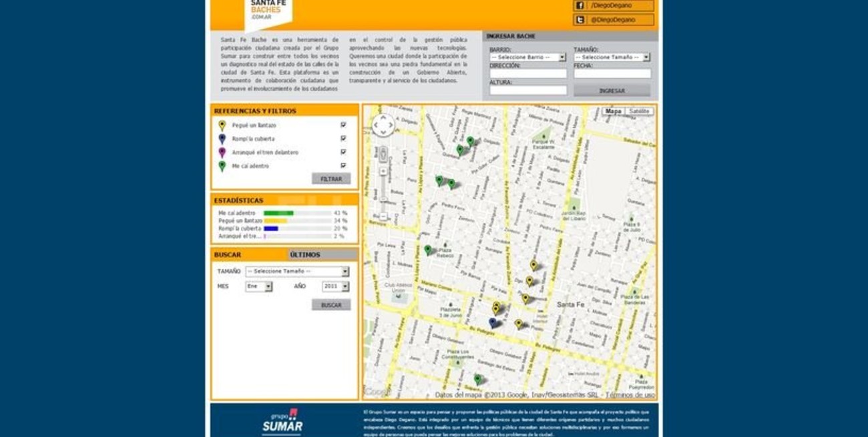Viewport: 868px width, 437px height.
Task: Switch the map to Satélite view
Action: point(639,111)
